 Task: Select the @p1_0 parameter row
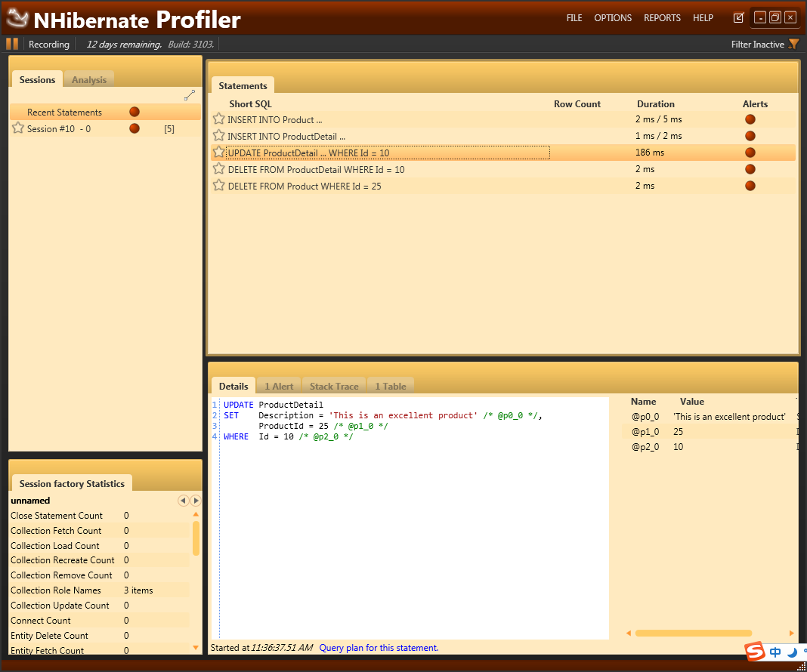[x=710, y=431]
